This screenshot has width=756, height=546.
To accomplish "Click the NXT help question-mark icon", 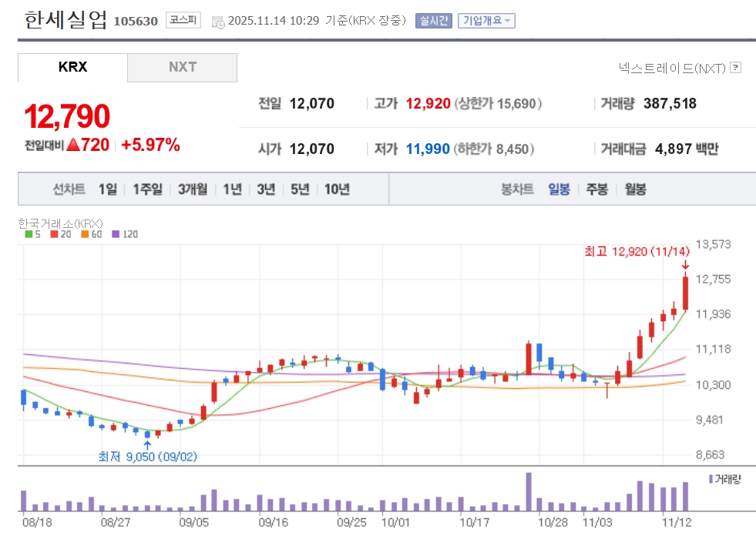I will pos(735,68).
